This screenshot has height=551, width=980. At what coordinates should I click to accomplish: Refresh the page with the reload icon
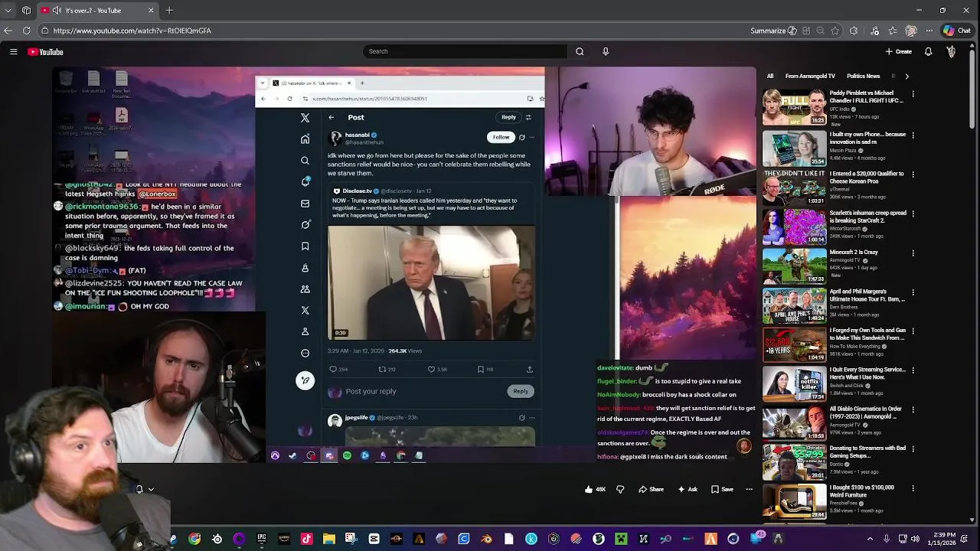point(26,31)
